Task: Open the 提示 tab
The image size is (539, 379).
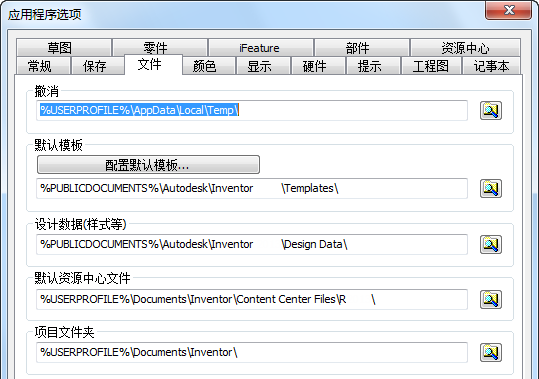Action: point(374,66)
